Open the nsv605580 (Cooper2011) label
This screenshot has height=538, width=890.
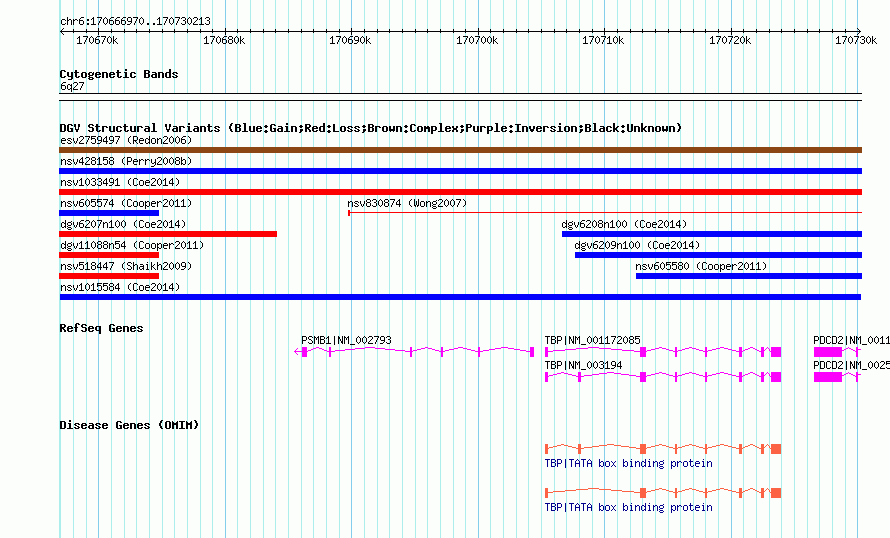(701, 266)
